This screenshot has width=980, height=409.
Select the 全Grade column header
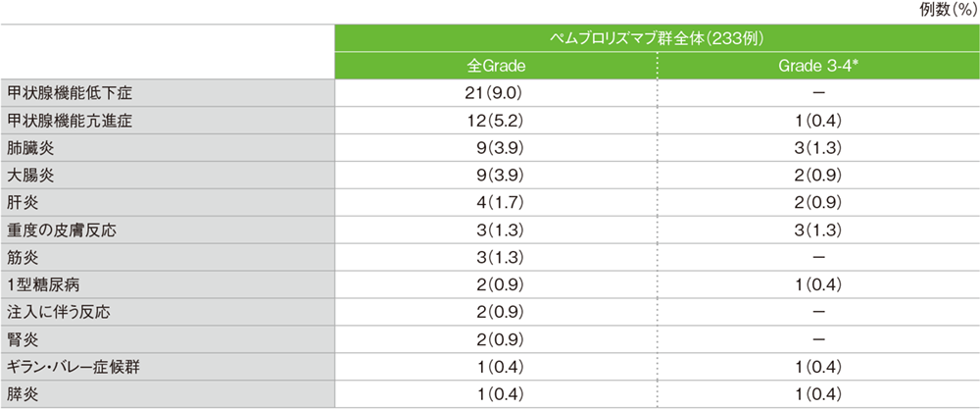click(x=495, y=66)
